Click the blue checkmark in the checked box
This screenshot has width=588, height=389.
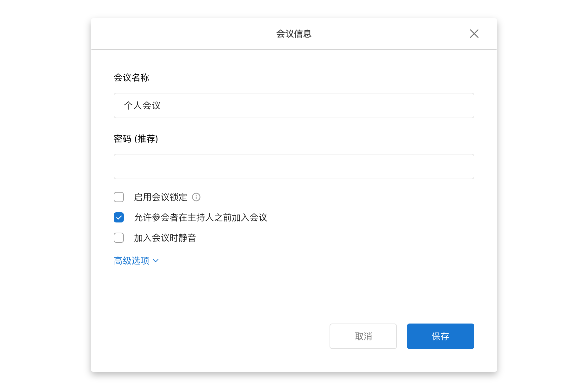coord(119,218)
